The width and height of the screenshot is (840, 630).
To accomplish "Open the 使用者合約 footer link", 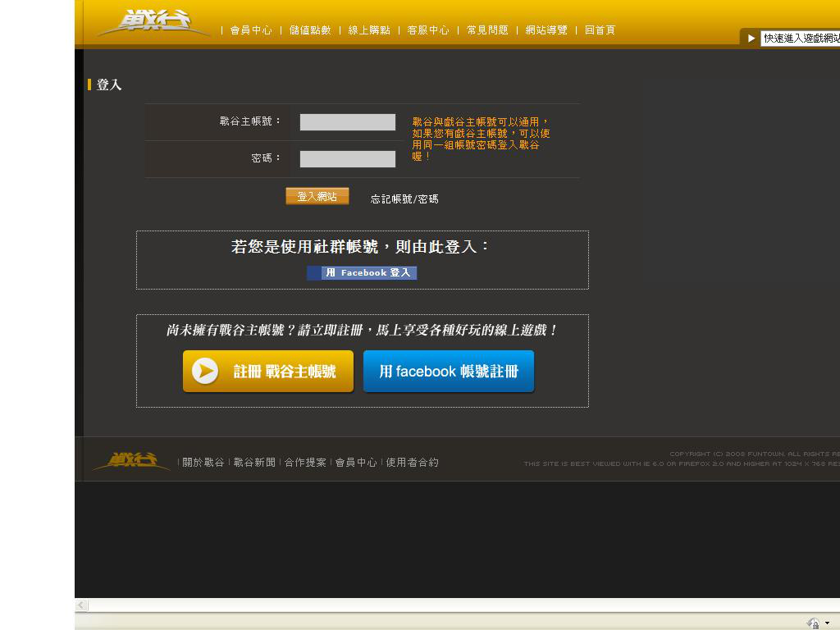I will pyautogui.click(x=413, y=463).
